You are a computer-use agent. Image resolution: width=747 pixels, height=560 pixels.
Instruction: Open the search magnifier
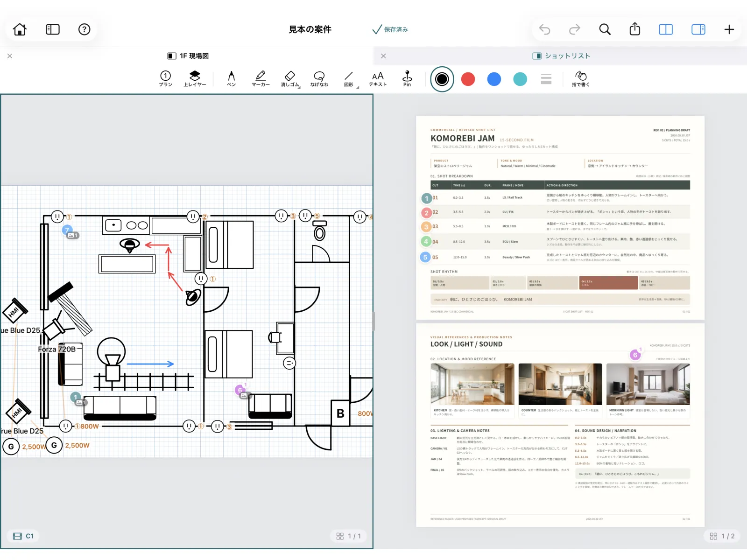click(605, 29)
